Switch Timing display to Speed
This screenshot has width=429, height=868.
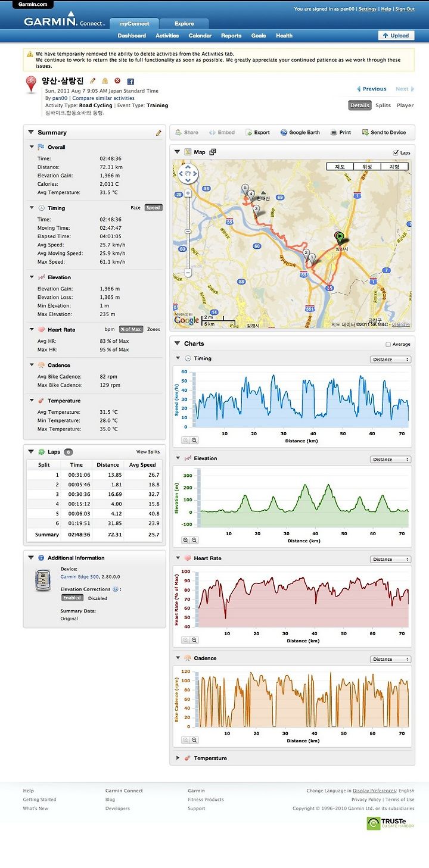coord(153,208)
